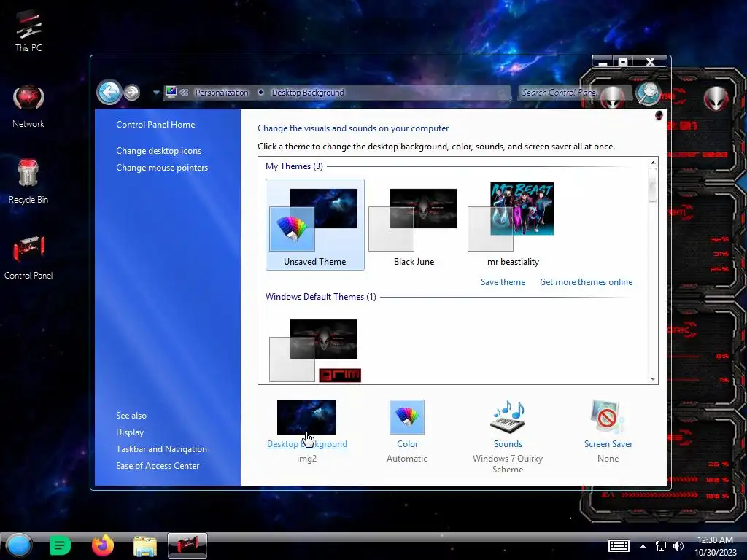Viewport: 747px width, 560px height.
Task: Click the active Control Panel taskbar button
Action: coord(187,545)
